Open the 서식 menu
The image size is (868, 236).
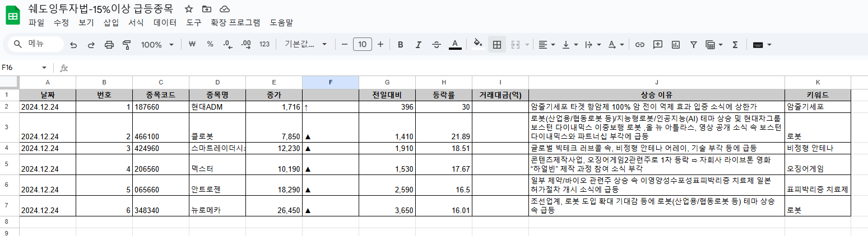(136, 23)
